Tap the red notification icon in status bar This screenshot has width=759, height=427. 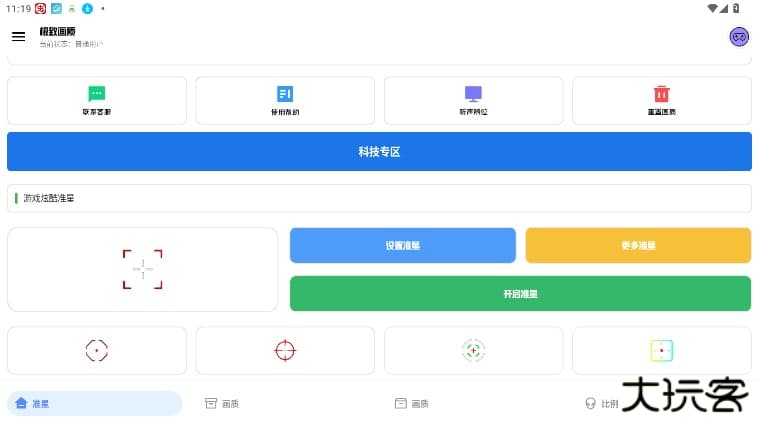(x=41, y=8)
